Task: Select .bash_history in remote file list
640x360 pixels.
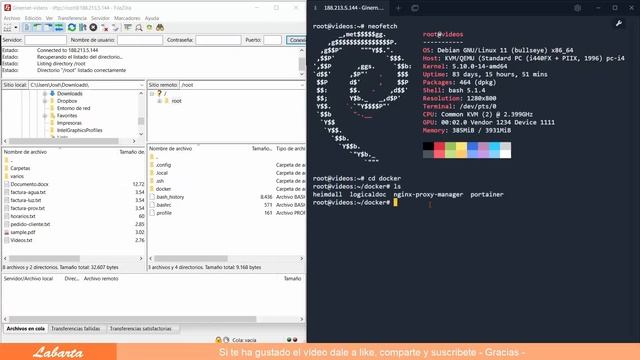Action: pos(170,197)
